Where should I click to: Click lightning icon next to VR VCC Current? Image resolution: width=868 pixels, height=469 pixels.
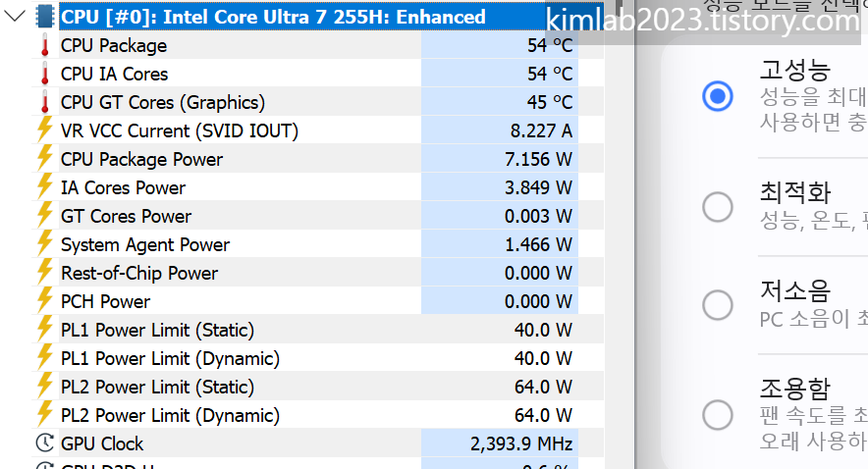45,130
